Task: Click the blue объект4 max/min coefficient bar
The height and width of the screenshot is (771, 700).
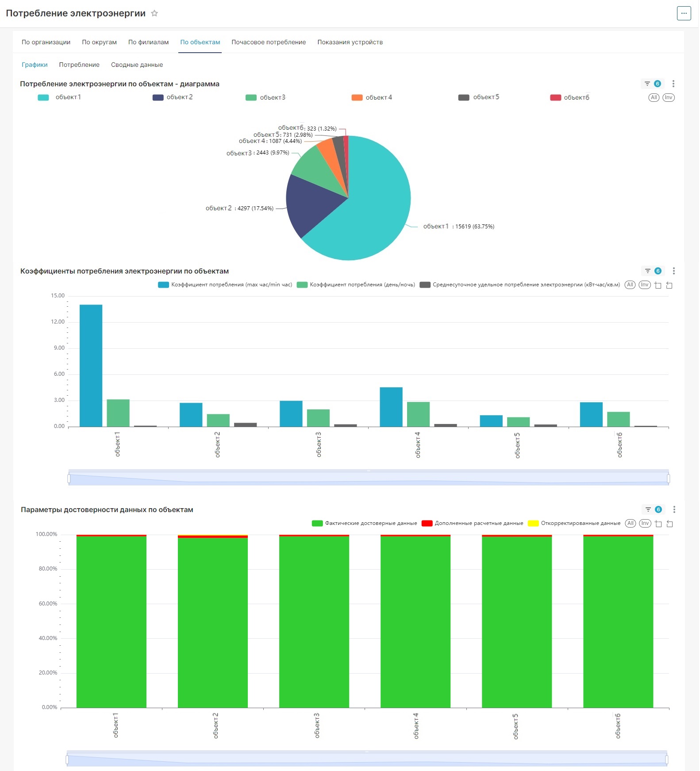Action: pyautogui.click(x=391, y=407)
